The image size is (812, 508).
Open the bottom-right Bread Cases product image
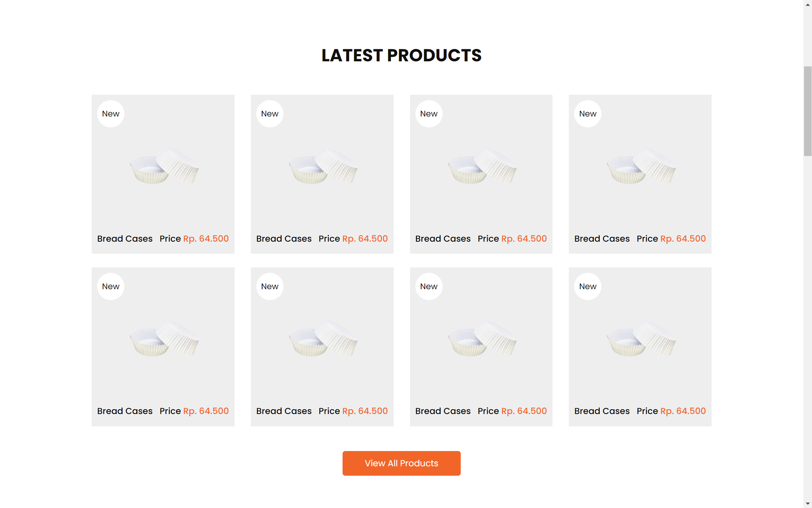click(641, 339)
